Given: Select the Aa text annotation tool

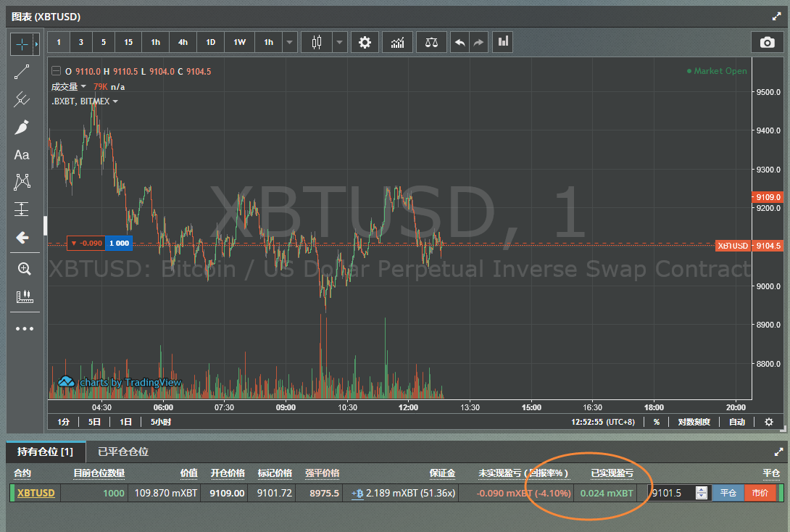Looking at the screenshot, I should coord(22,154).
